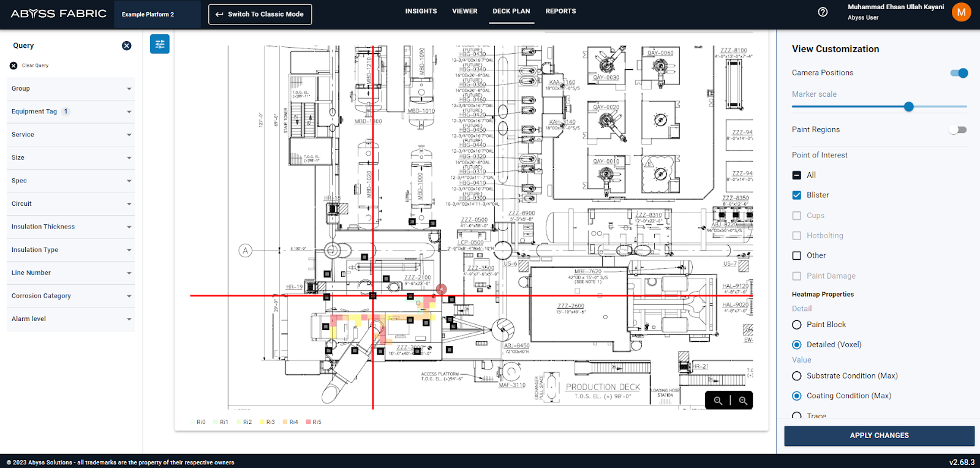Click the zoom in magnifier icon

[x=743, y=401]
